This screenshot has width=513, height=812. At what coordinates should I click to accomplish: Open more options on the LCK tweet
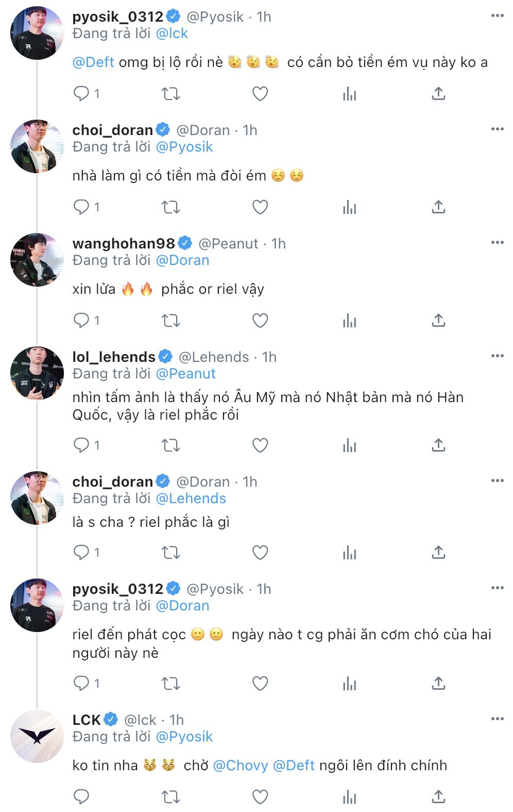point(497,719)
